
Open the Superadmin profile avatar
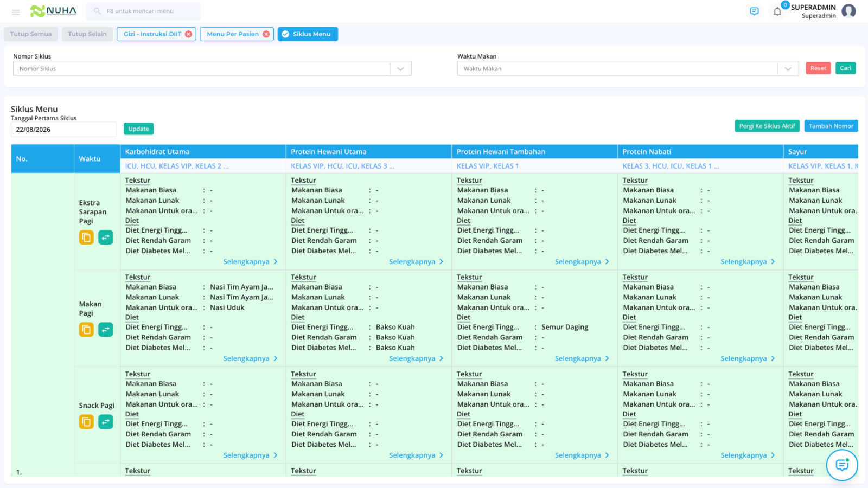[849, 11]
